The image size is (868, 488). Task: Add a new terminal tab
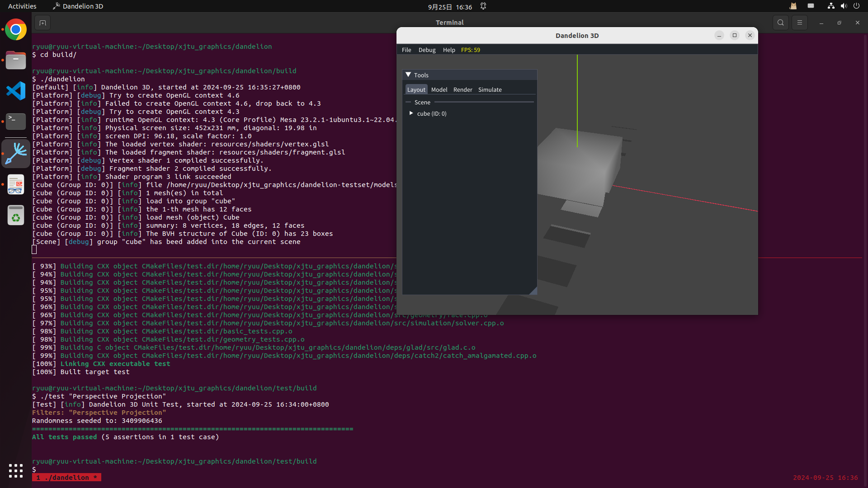(42, 23)
